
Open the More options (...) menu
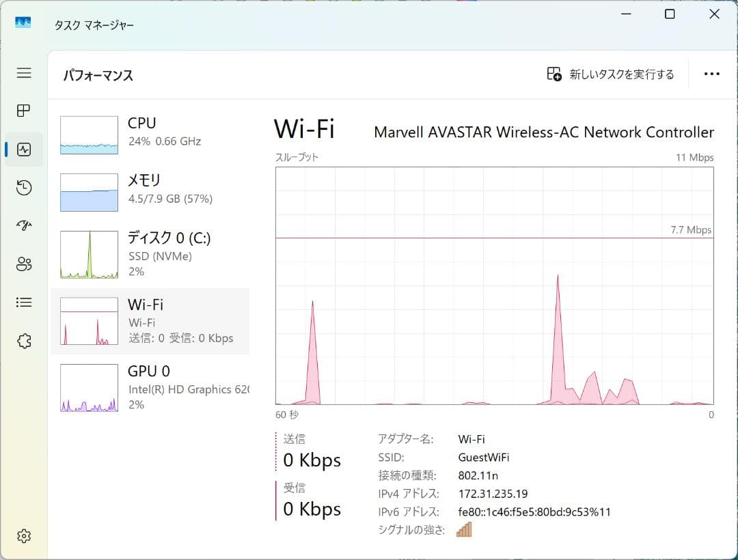pos(712,73)
